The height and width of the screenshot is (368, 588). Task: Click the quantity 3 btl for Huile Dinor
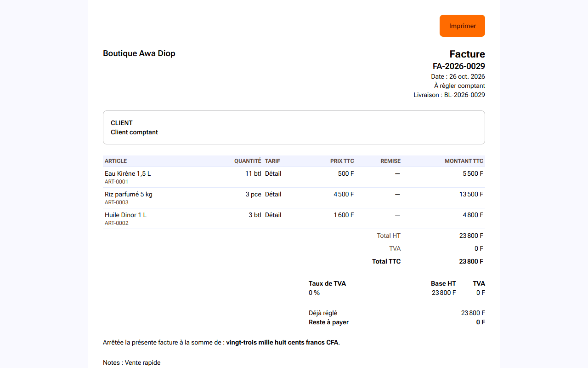coord(255,215)
